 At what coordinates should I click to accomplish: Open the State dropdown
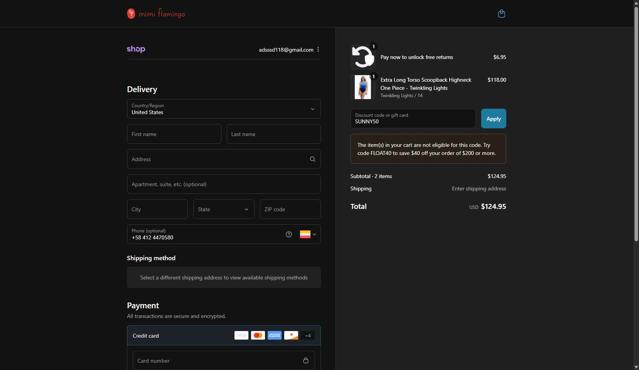(x=224, y=209)
